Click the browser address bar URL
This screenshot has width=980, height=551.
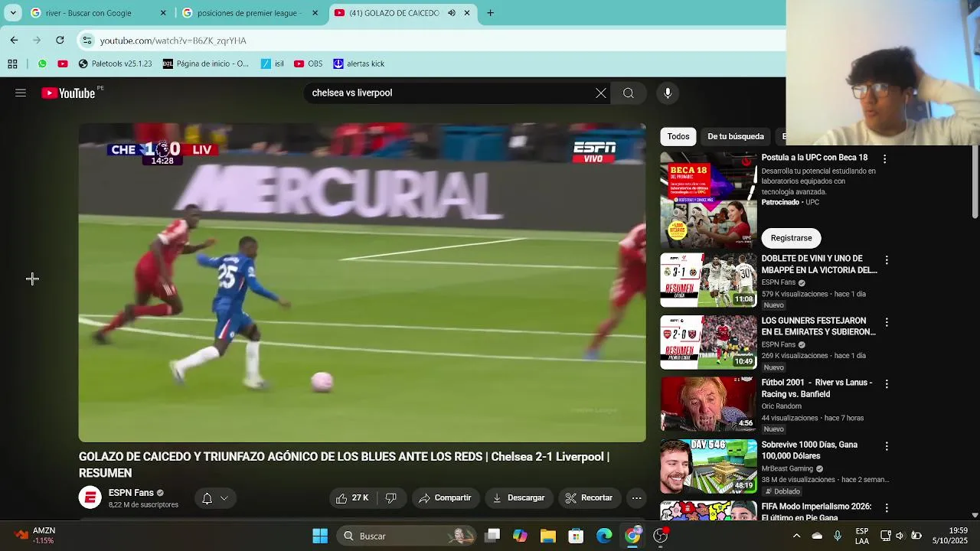click(x=173, y=41)
